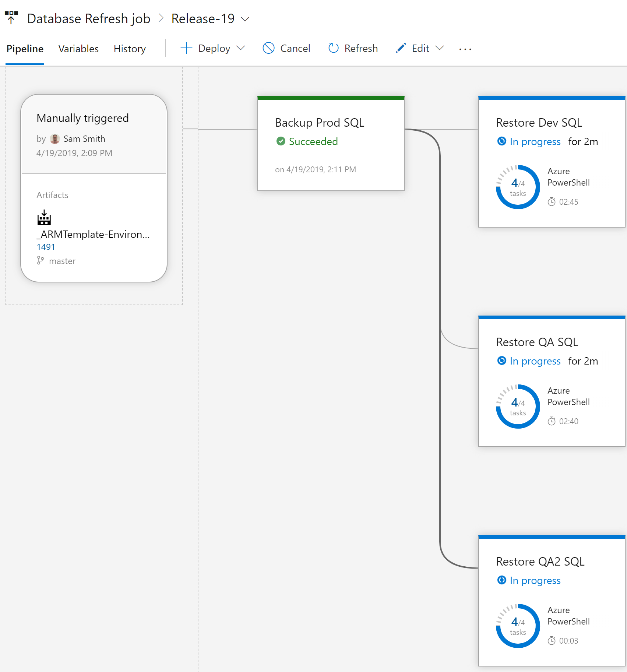Image resolution: width=627 pixels, height=672 pixels.
Task: Expand the Release-19 dropdown chevron
Action: point(245,19)
